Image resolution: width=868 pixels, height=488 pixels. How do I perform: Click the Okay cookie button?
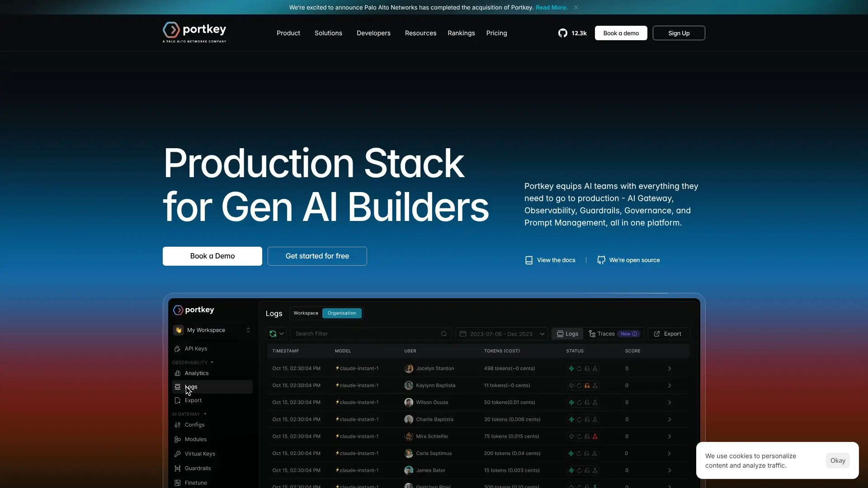click(x=837, y=460)
